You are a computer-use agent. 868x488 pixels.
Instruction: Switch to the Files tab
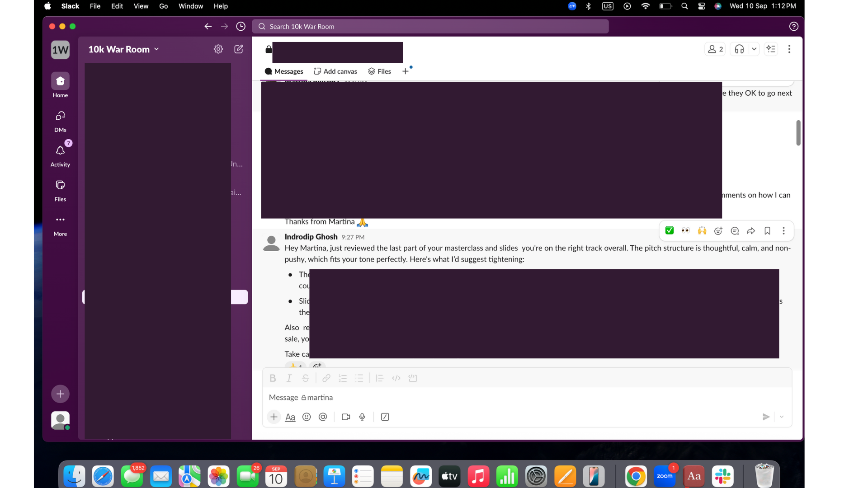point(380,71)
